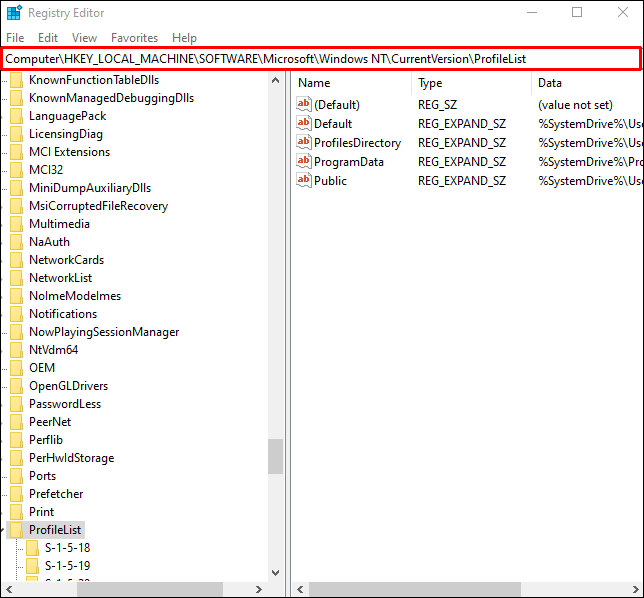Screen dimensions: 644x598
Task: Select the Ports folder icon
Action: click(x=16, y=476)
